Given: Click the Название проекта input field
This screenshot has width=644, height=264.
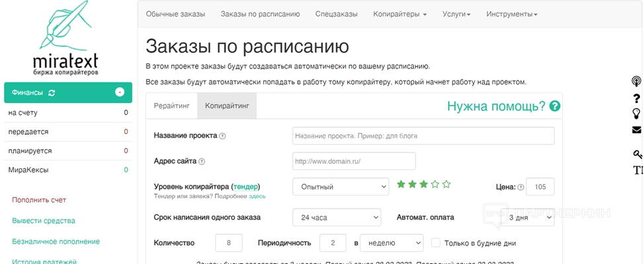Looking at the screenshot, I should [x=423, y=136].
